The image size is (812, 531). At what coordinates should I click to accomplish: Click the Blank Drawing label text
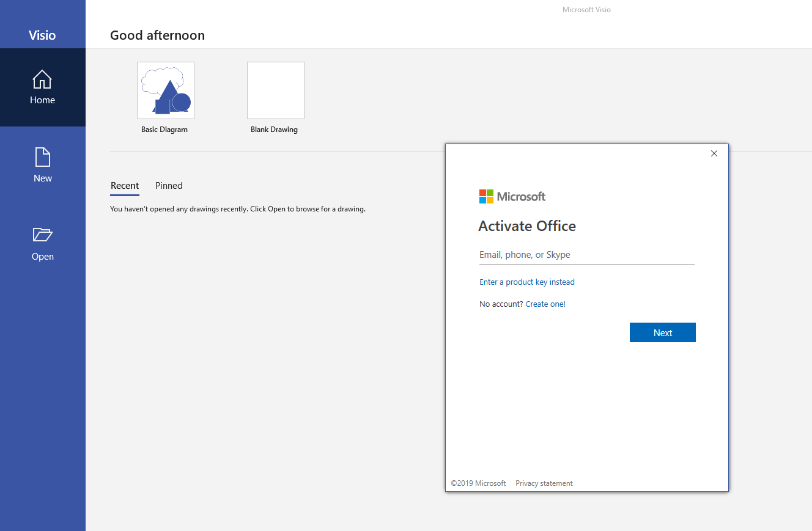click(274, 130)
